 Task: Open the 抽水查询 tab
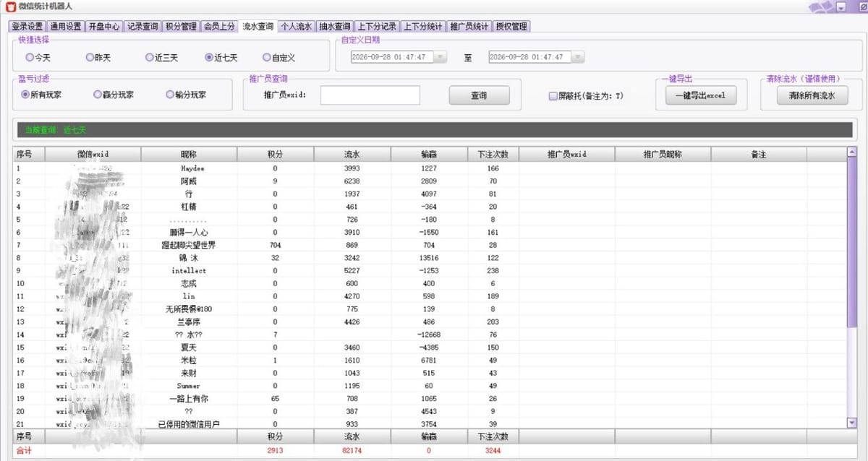(x=335, y=27)
